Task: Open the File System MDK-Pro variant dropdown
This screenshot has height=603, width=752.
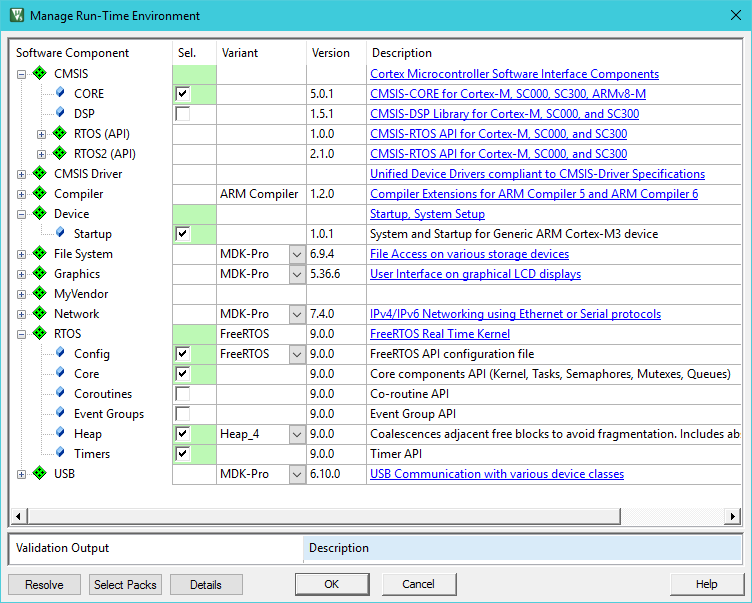Action: (296, 254)
